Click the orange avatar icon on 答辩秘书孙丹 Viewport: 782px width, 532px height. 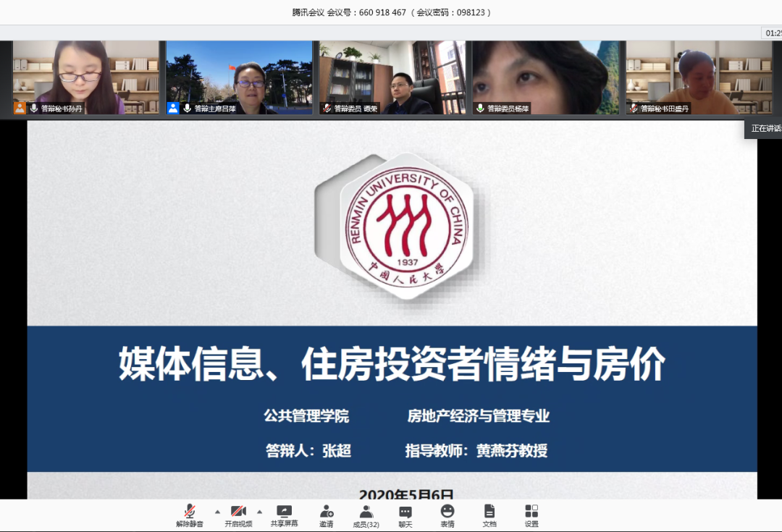20,108
